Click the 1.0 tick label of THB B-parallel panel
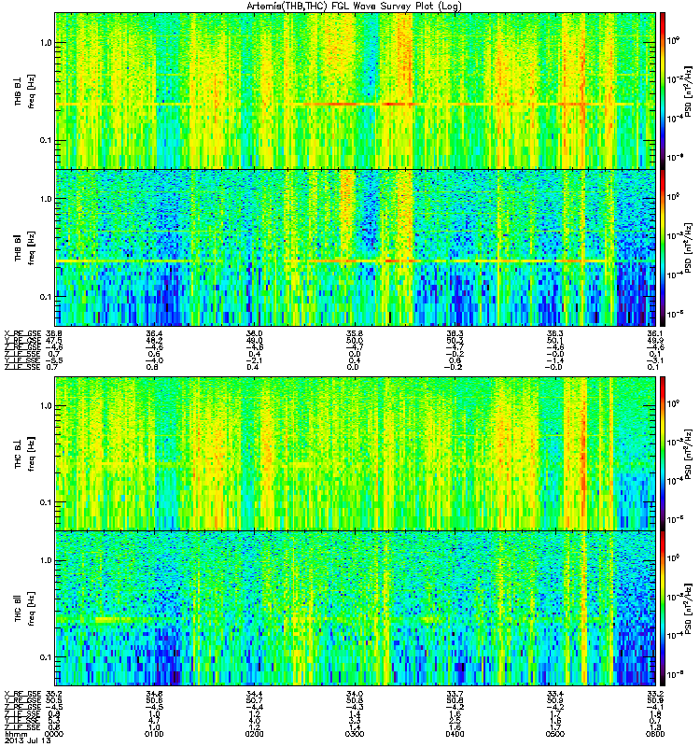700x747 pixels. click(46, 199)
